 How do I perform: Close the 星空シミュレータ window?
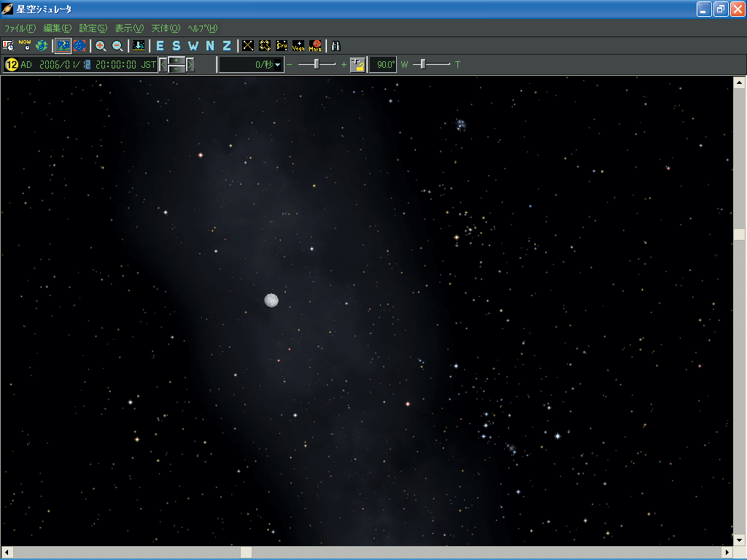click(738, 9)
